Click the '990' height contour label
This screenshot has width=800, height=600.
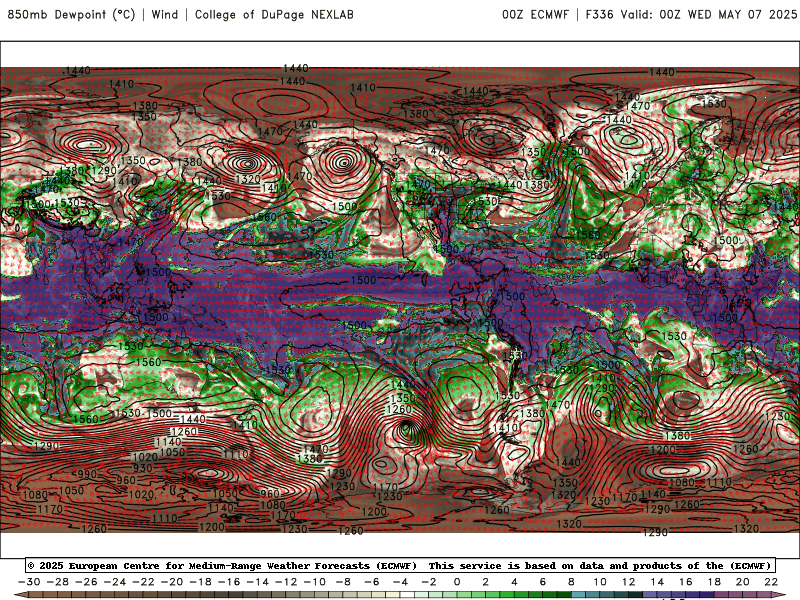[87, 474]
